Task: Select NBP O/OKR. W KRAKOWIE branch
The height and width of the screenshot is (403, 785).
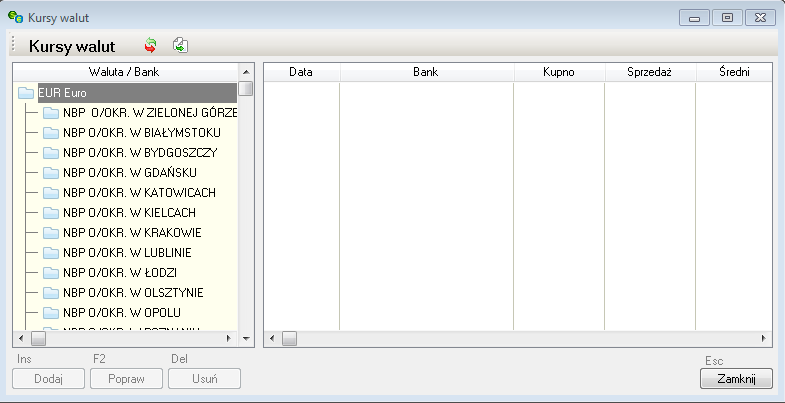Action: coord(132,233)
